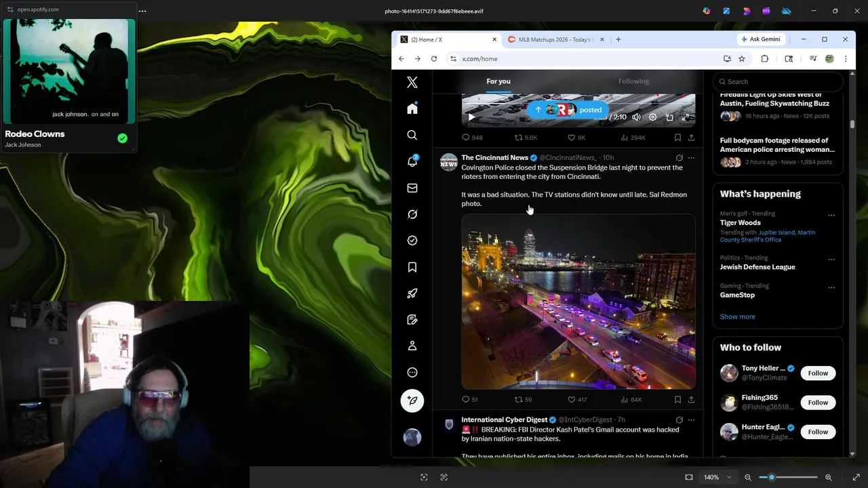
Task: Bookmark The Cincinnati News post
Action: tap(677, 400)
